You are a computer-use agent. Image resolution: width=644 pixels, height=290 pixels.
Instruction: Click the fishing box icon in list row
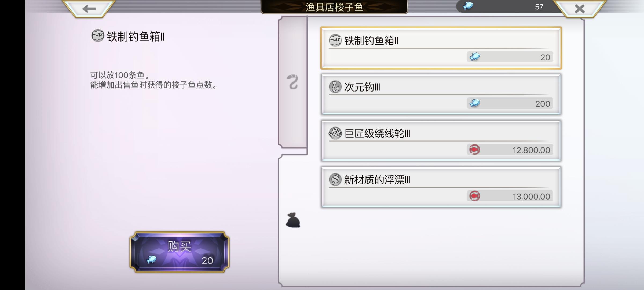pyautogui.click(x=335, y=41)
